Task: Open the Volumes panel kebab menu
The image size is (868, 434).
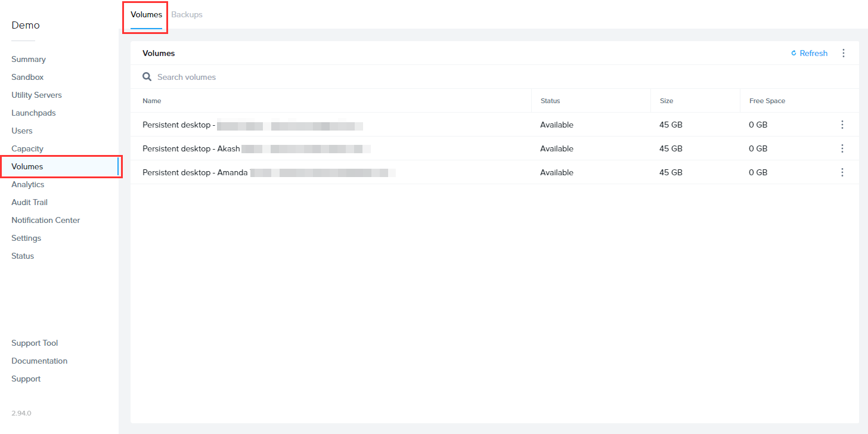Action: (x=843, y=53)
